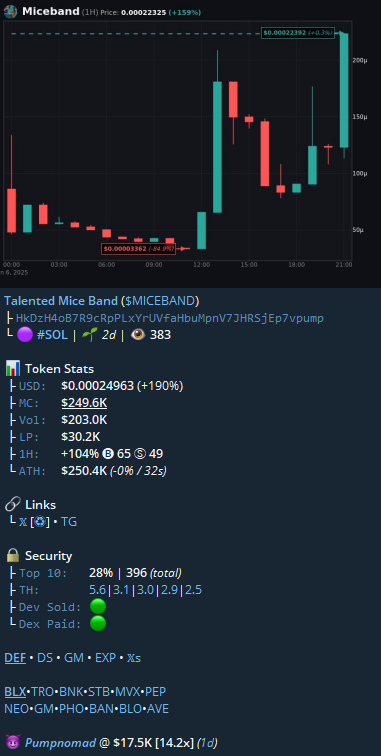
Task: Click the 12:00 time axis label
Action: 202,265
